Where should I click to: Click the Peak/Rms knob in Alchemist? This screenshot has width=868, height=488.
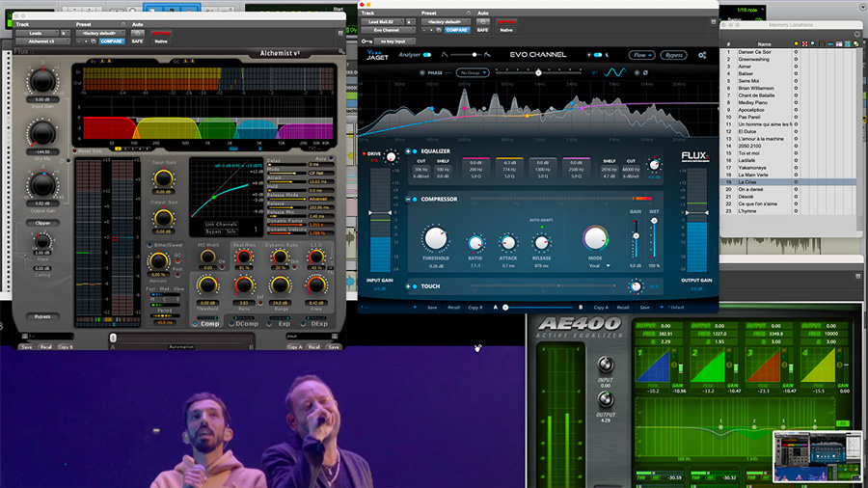(x=244, y=257)
